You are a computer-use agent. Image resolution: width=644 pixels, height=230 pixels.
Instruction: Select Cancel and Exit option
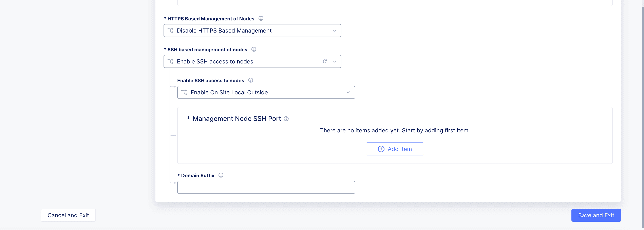[68, 215]
